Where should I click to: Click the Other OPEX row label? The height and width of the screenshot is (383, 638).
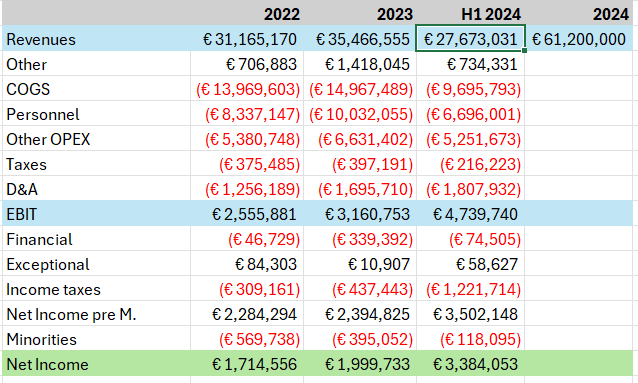(48, 140)
